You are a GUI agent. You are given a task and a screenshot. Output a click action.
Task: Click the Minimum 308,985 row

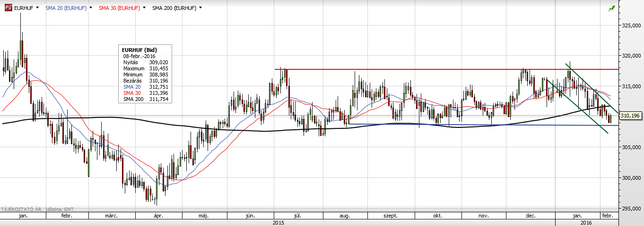tap(146, 75)
